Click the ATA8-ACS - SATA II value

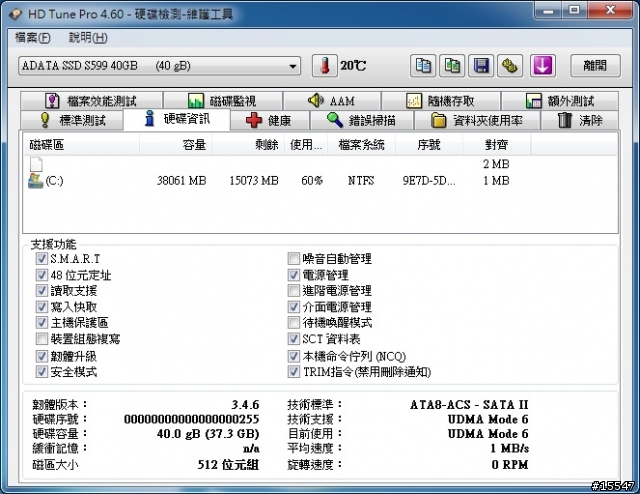coord(469,405)
